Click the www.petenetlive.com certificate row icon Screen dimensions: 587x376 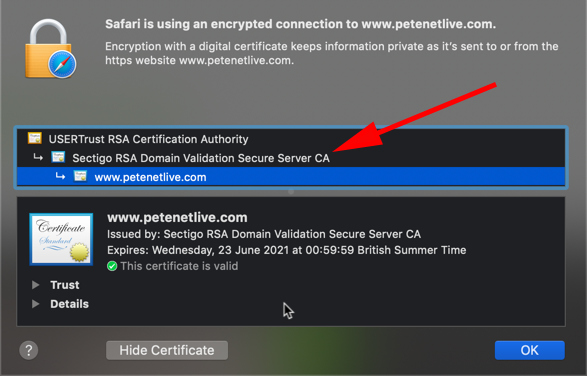click(80, 176)
